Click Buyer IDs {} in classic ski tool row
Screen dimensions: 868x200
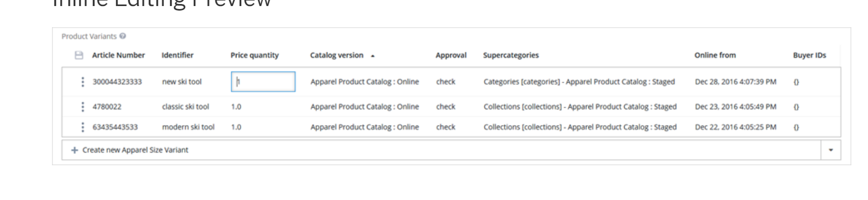tap(796, 107)
